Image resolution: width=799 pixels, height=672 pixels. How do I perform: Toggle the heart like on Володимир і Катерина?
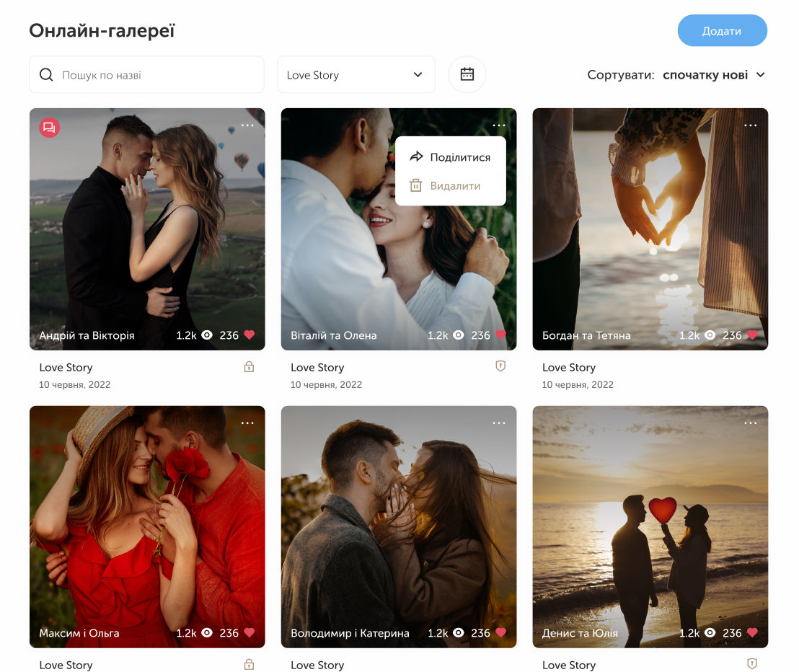click(500, 633)
